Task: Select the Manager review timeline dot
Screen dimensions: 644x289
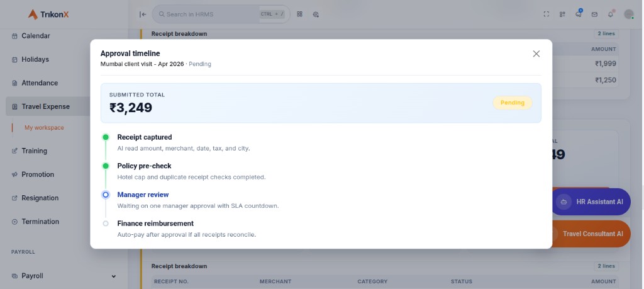Action: click(x=106, y=195)
